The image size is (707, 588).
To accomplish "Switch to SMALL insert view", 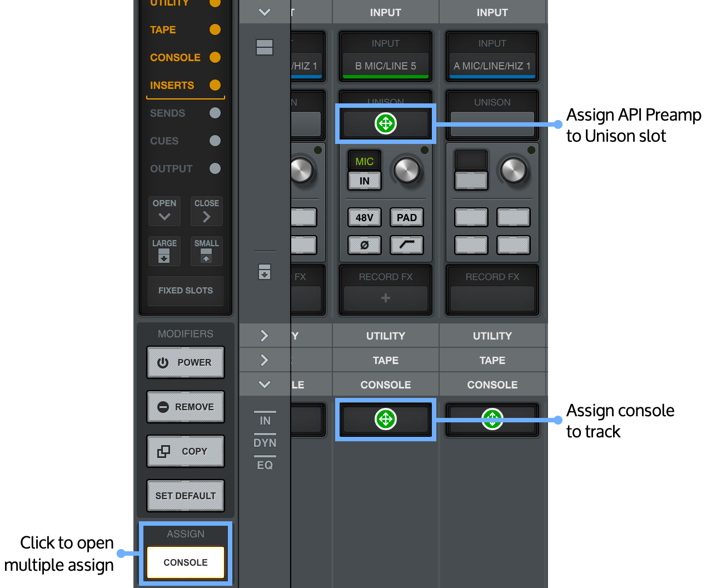I will tap(207, 251).
